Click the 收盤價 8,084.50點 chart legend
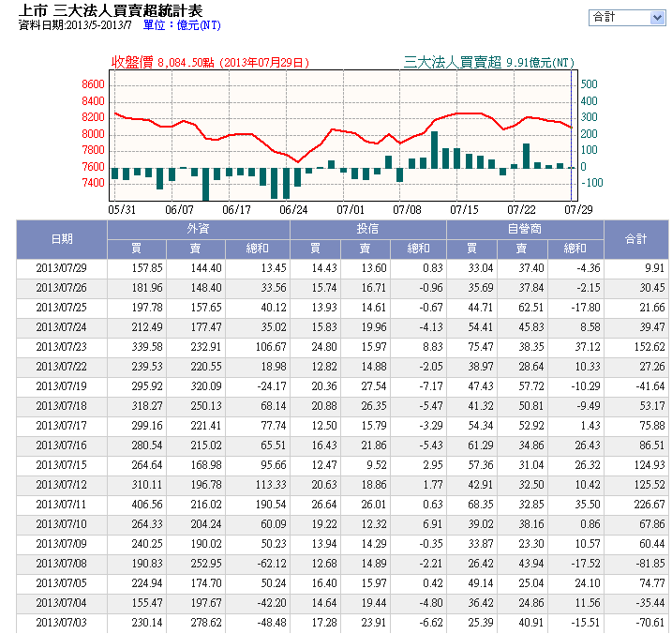Image resolution: width=672 pixels, height=634 pixels. [210, 63]
